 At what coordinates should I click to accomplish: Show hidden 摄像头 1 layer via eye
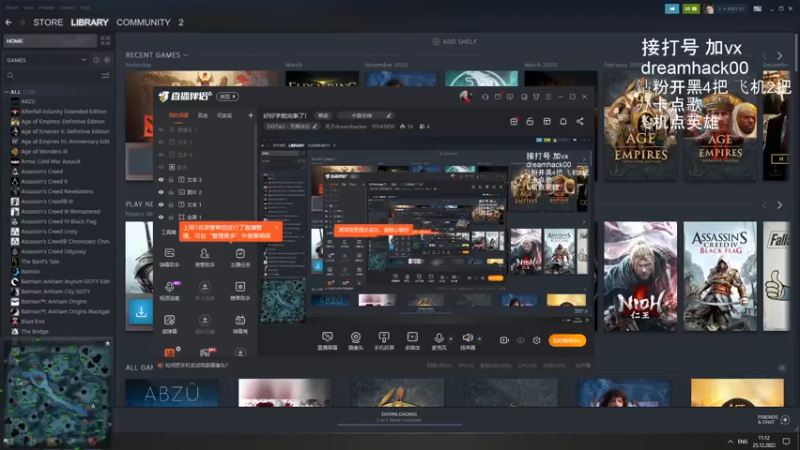(x=161, y=130)
